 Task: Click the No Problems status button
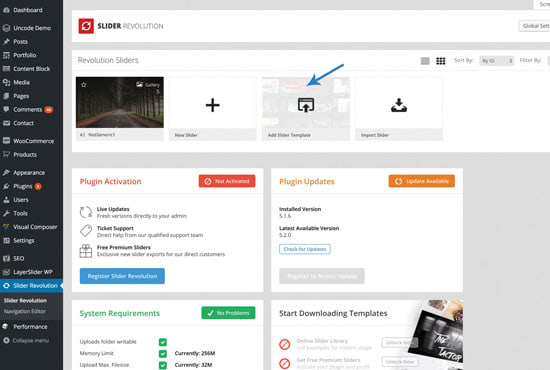click(x=228, y=313)
